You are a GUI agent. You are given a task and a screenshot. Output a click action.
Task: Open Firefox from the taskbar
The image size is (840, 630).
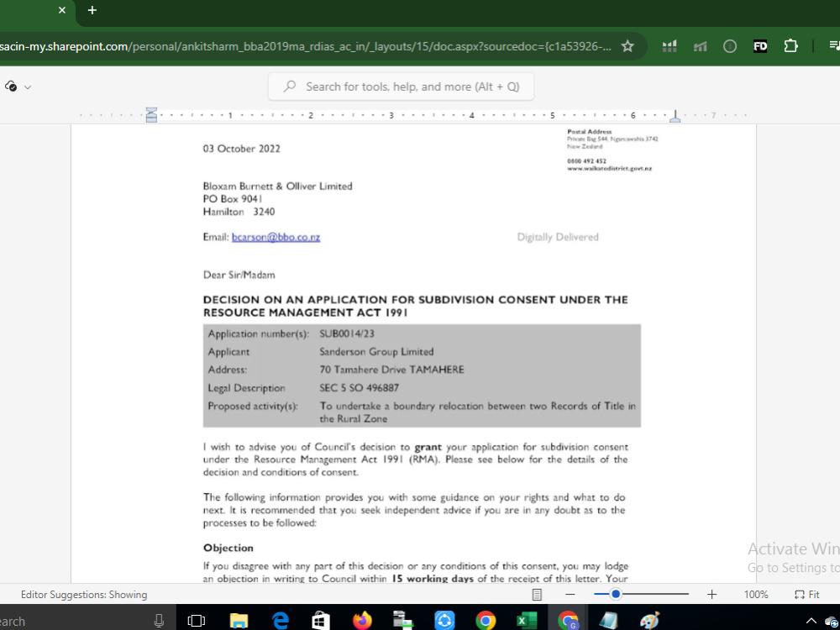tap(362, 620)
